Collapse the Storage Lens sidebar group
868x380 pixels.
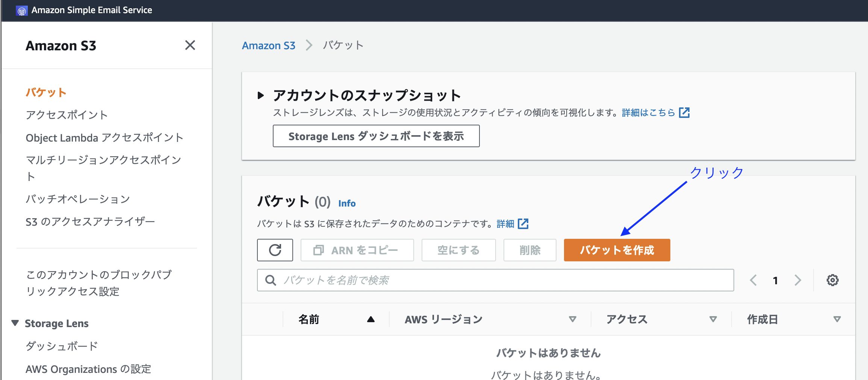click(x=15, y=323)
